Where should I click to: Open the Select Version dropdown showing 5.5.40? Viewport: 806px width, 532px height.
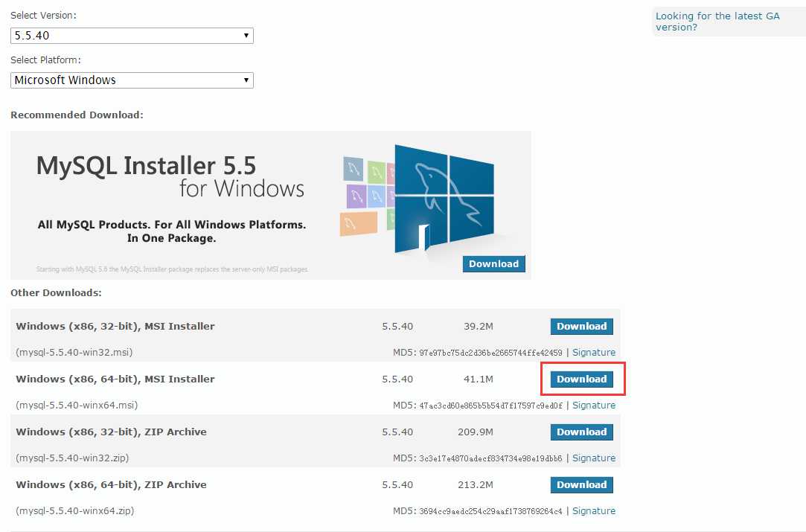[x=132, y=36]
